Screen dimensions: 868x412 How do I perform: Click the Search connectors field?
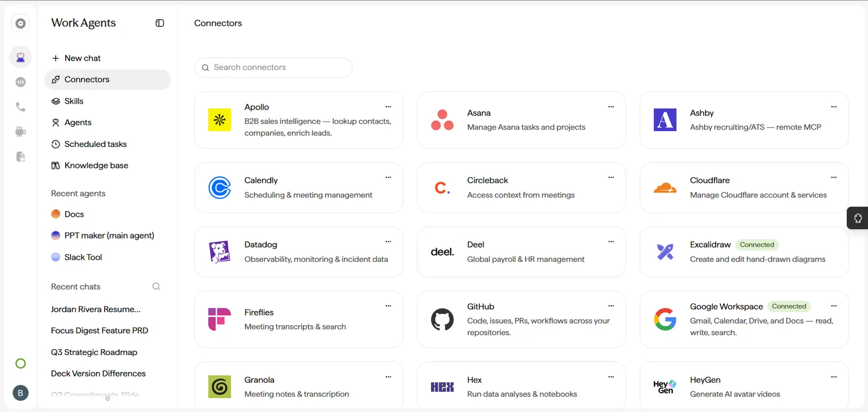[x=273, y=67]
